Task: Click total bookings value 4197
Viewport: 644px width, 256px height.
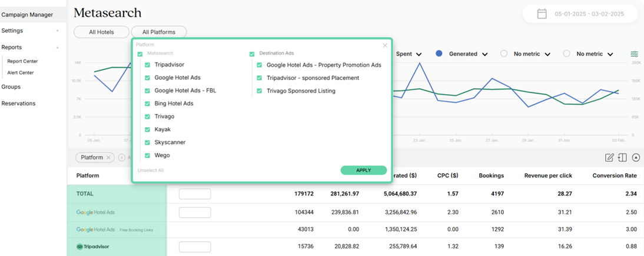Action: click(497, 194)
